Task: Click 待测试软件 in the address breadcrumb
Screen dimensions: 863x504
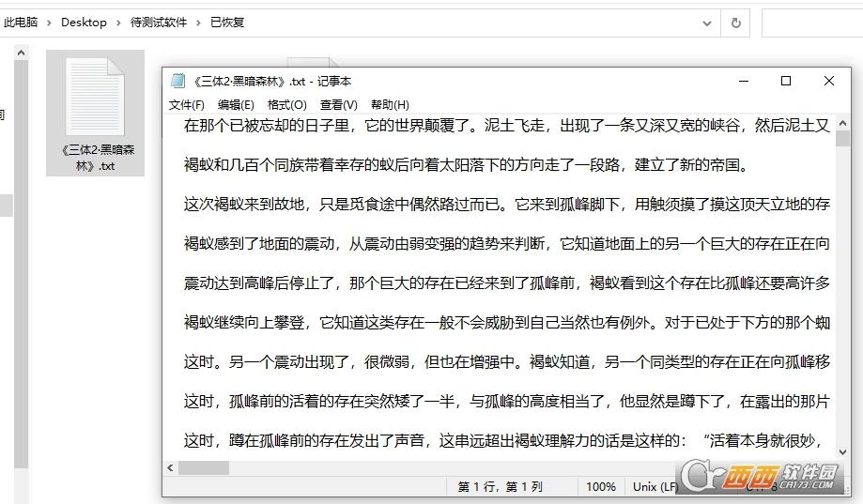Action: [x=159, y=22]
